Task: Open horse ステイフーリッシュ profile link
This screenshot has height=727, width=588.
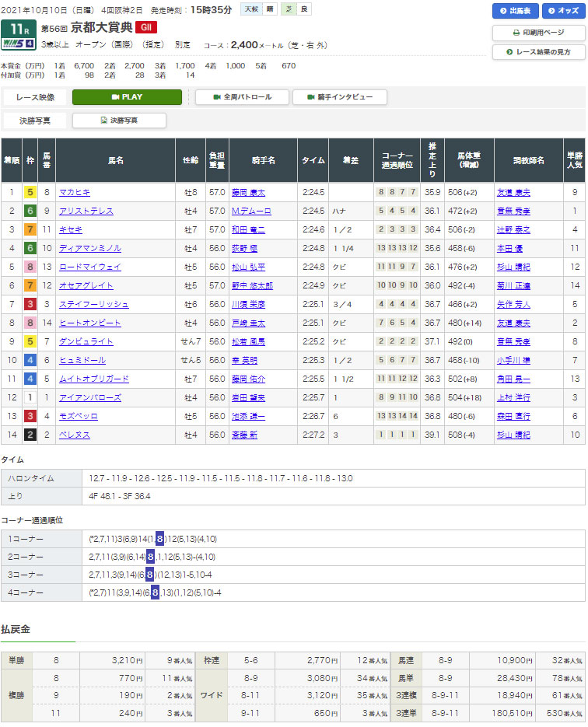Action: click(x=93, y=304)
